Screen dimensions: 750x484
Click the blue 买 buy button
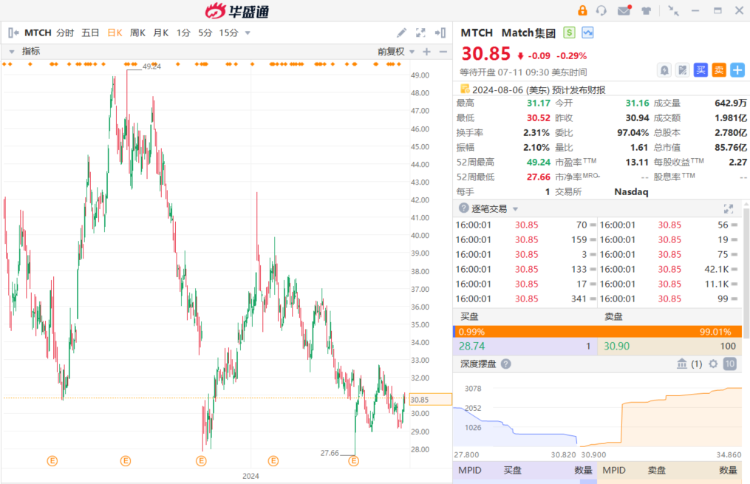[x=701, y=70]
